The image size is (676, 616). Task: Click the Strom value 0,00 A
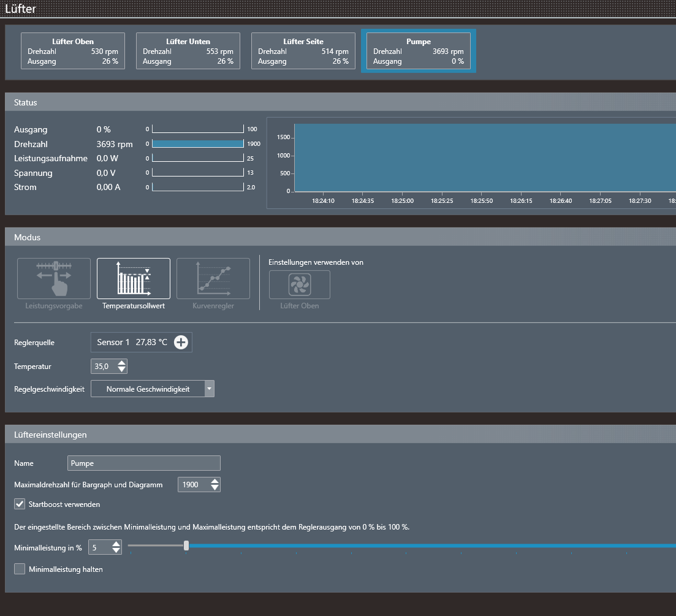click(x=108, y=187)
